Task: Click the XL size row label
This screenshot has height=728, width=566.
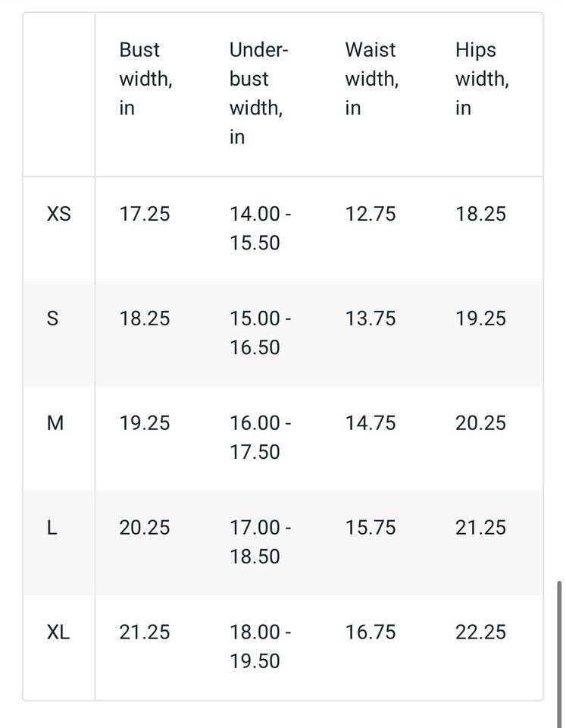Action: point(58,632)
